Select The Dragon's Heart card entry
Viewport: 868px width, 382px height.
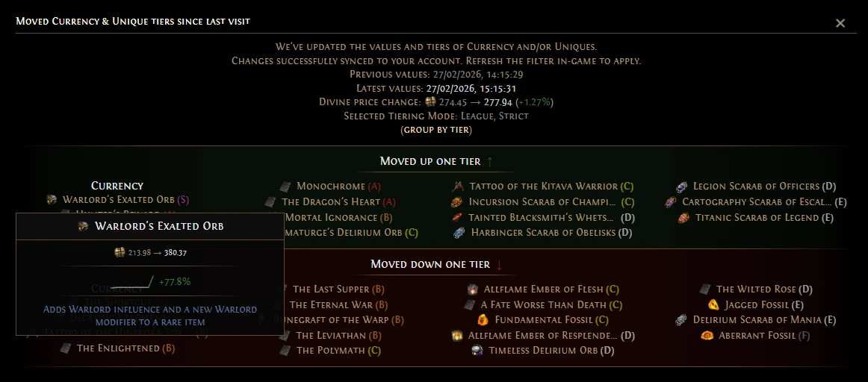(331, 202)
